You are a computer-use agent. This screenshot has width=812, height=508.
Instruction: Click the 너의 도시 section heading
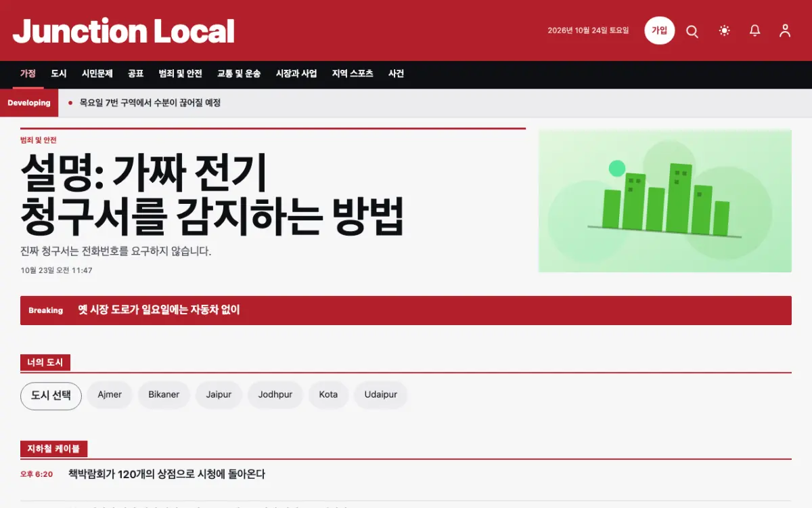[45, 363]
